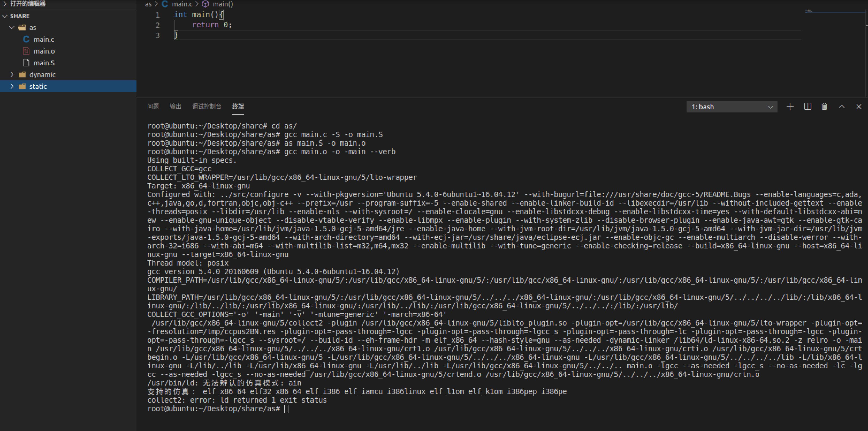Split the terminal pane
This screenshot has width=868, height=431.
coord(808,107)
